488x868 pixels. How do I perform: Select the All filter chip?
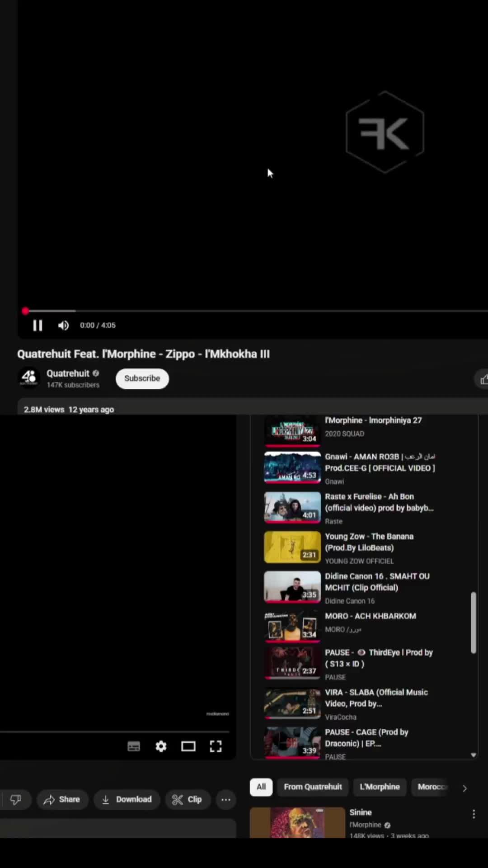pyautogui.click(x=261, y=787)
